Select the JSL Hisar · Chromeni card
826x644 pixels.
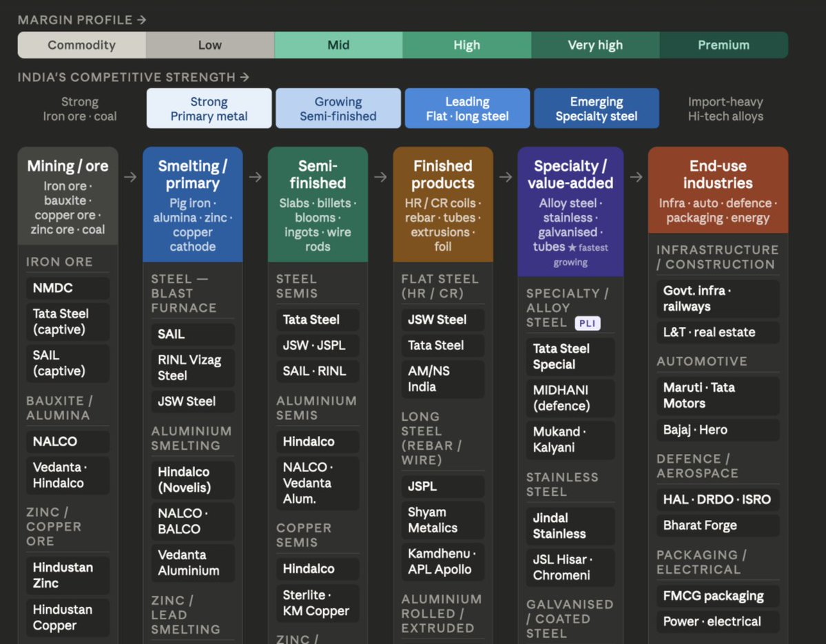click(x=570, y=568)
